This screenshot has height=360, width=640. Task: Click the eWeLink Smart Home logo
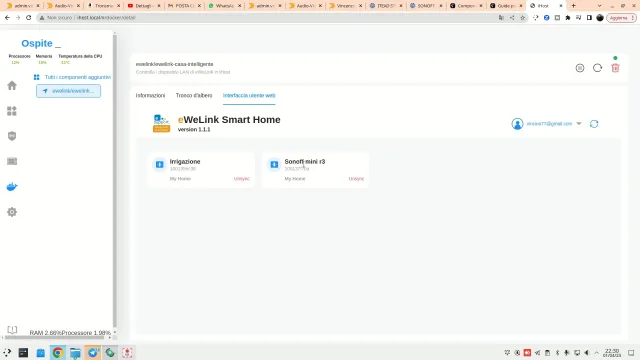point(161,123)
